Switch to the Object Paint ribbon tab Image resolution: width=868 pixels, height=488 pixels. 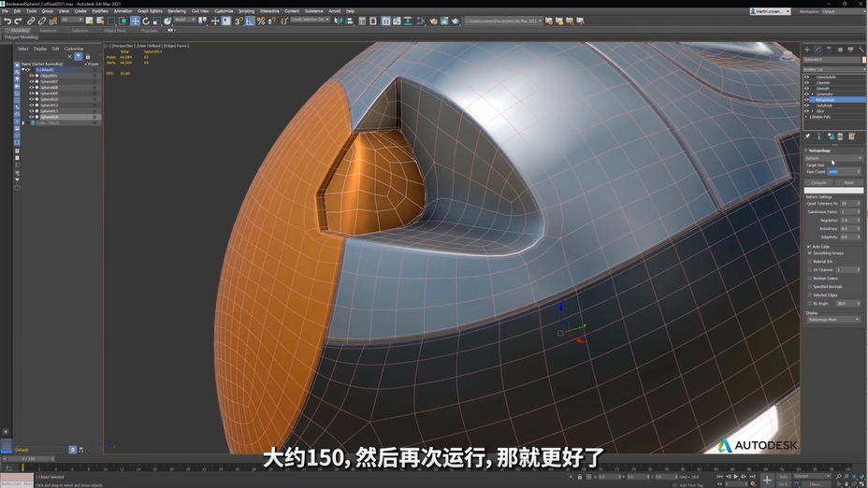[115, 31]
